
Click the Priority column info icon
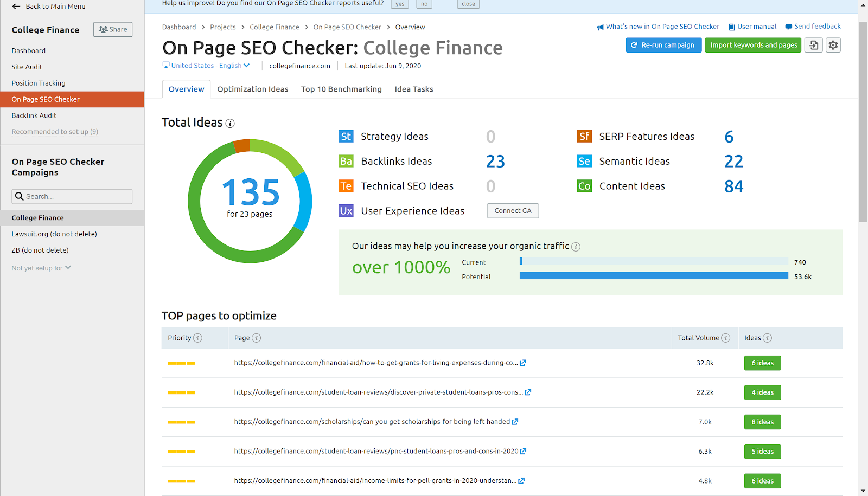tap(198, 338)
